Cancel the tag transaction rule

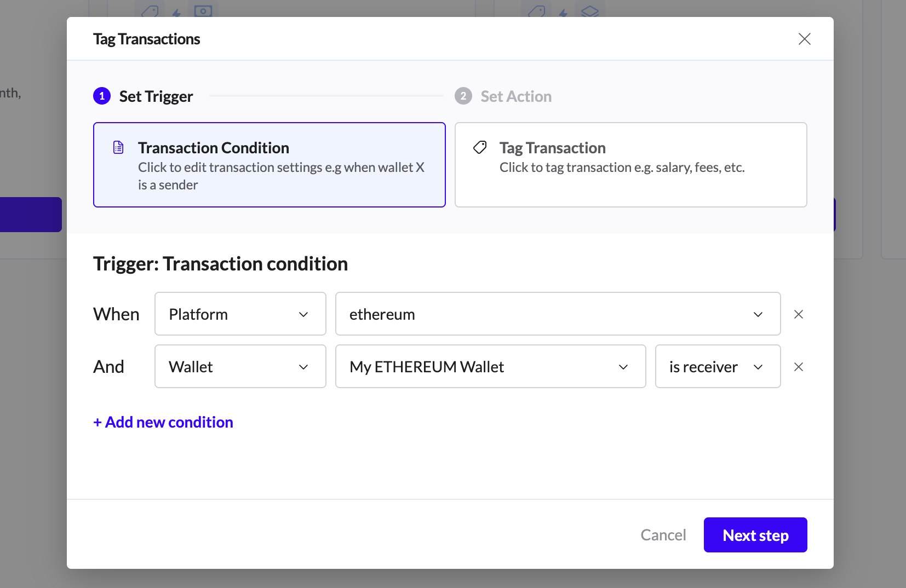[x=663, y=535]
